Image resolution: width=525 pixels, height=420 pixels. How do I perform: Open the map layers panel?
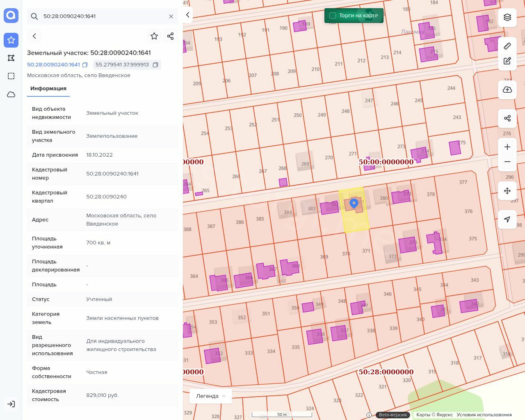point(507,17)
